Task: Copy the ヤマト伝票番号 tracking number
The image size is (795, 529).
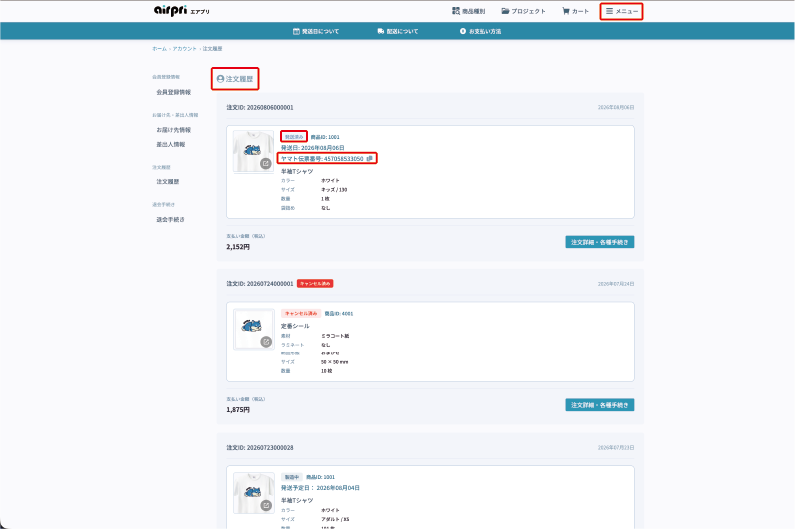Action: tap(370, 159)
